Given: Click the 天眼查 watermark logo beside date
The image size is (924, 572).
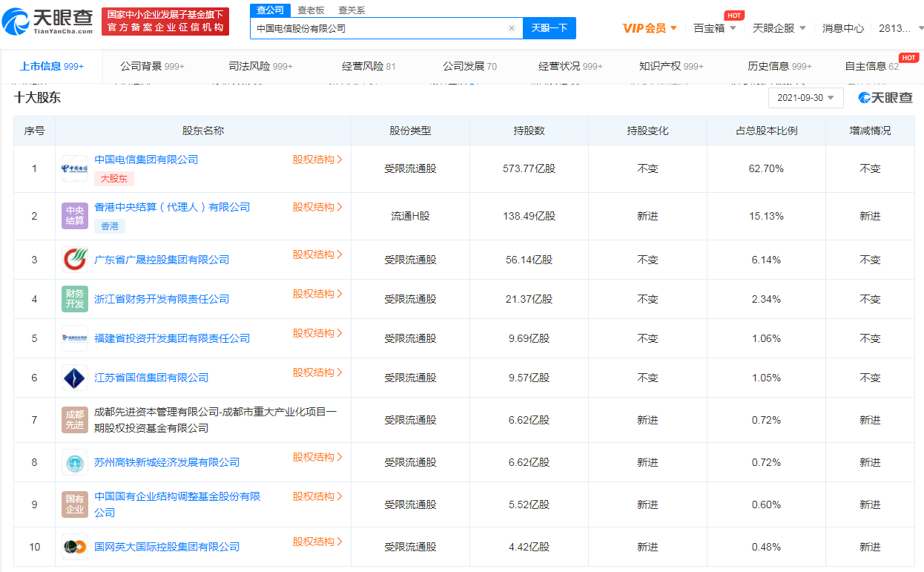Looking at the screenshot, I should click(885, 98).
